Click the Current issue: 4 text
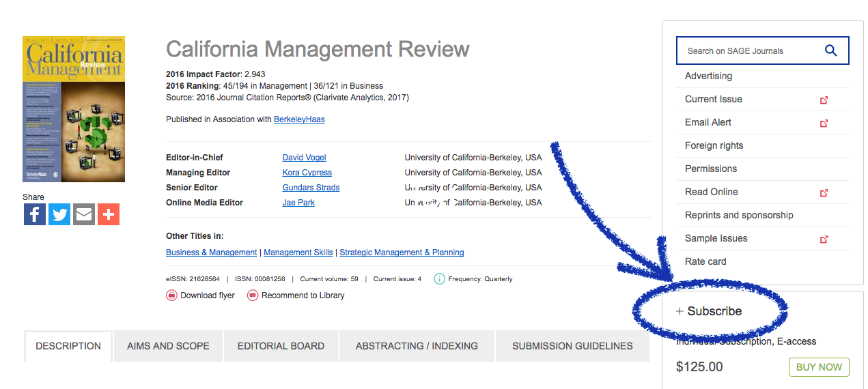The image size is (868, 389). 397,279
